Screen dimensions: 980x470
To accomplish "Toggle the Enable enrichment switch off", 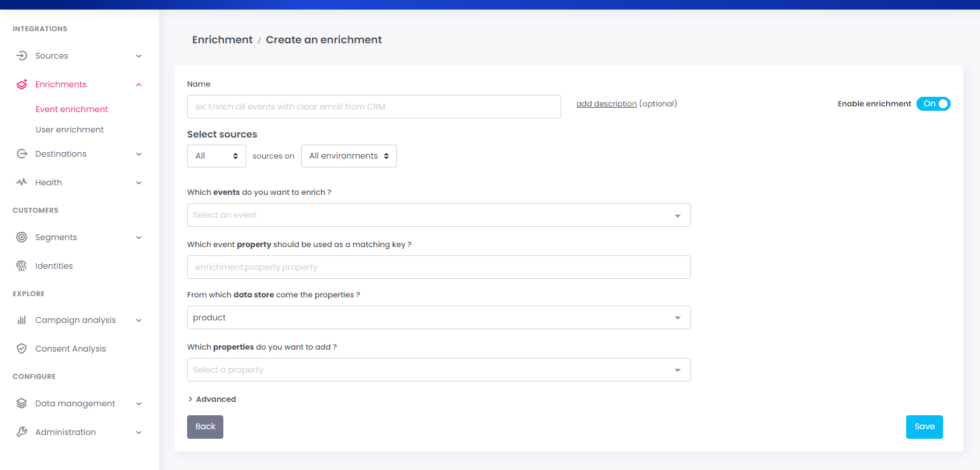I will pos(933,104).
